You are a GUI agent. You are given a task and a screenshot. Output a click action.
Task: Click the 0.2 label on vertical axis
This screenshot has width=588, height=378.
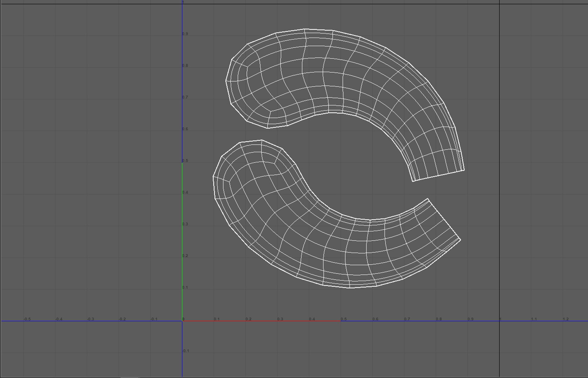[x=185, y=256]
